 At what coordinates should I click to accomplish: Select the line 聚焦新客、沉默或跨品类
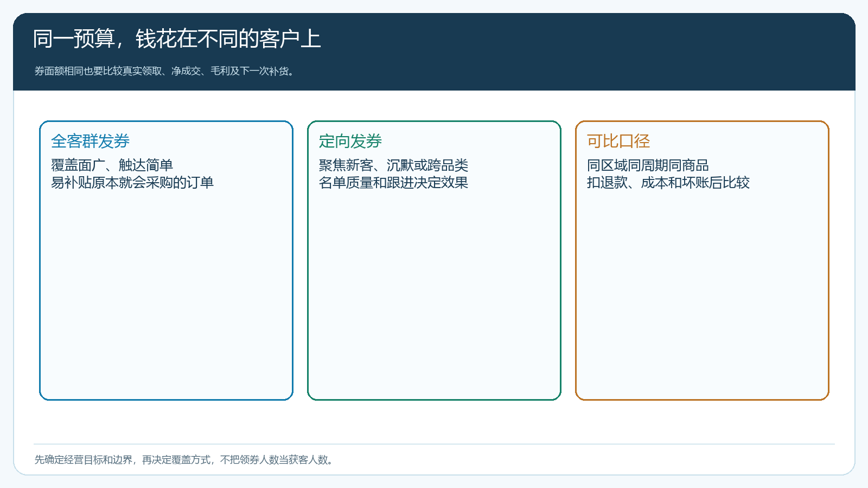click(393, 165)
